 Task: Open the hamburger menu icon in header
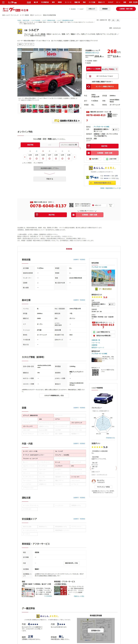3,2
